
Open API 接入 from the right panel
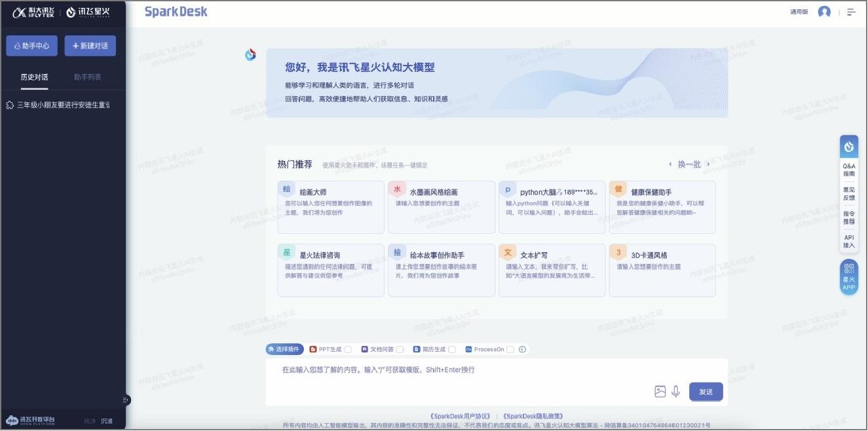pyautogui.click(x=849, y=241)
